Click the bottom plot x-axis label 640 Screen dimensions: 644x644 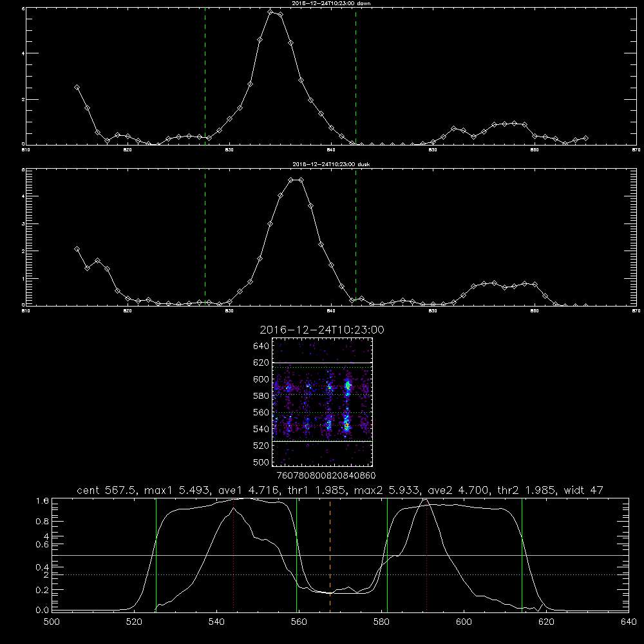629,622
